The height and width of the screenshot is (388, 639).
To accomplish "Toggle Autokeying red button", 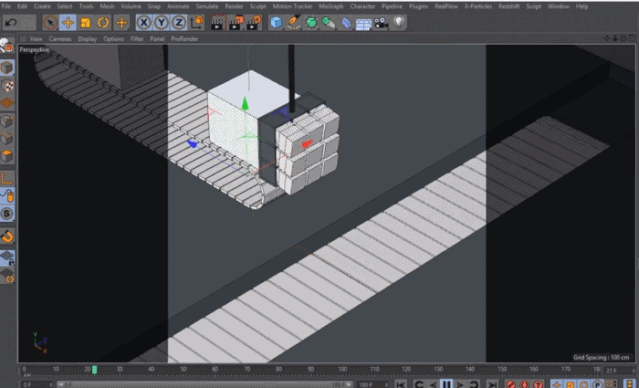I will coord(524,384).
